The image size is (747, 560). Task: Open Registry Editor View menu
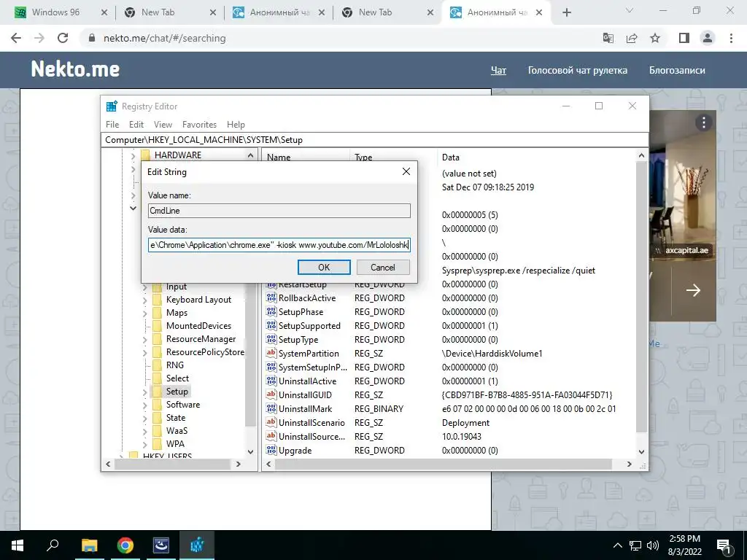[163, 124]
